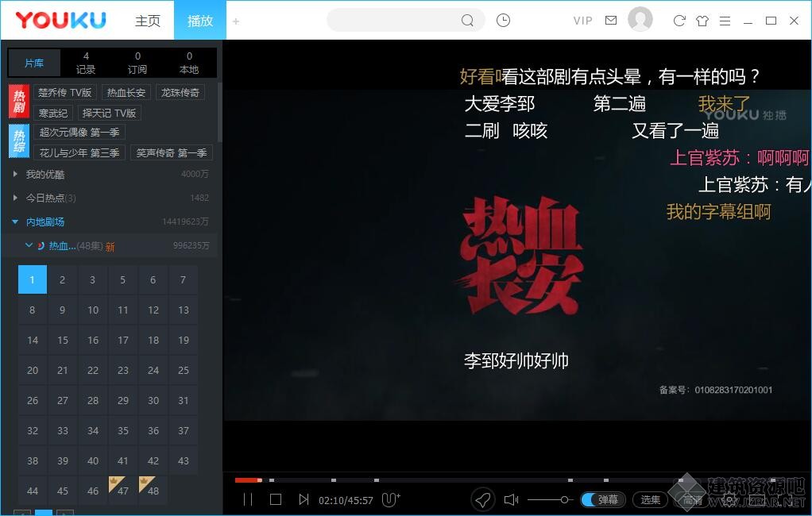Select the 本地 local tab
This screenshot has height=516, width=812.
[x=189, y=63]
